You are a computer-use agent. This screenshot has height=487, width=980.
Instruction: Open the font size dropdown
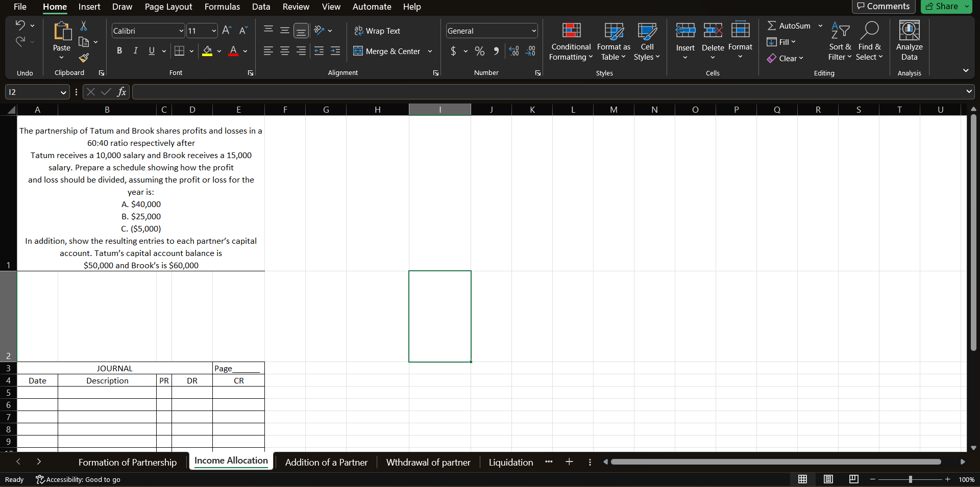(x=214, y=31)
